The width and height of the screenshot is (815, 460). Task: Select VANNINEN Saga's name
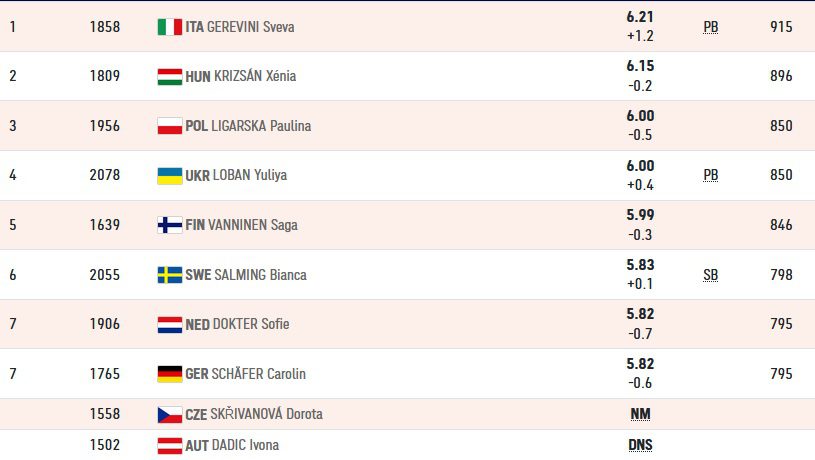(253, 225)
